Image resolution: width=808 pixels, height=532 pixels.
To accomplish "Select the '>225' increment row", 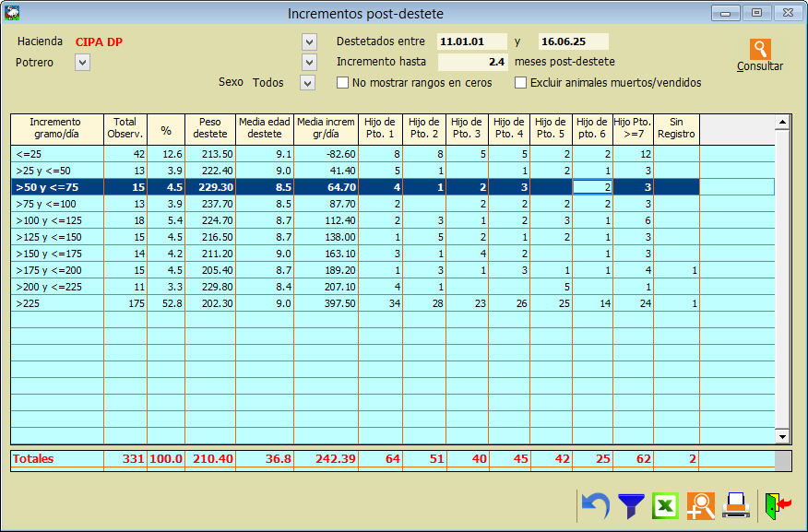I will pos(55,303).
